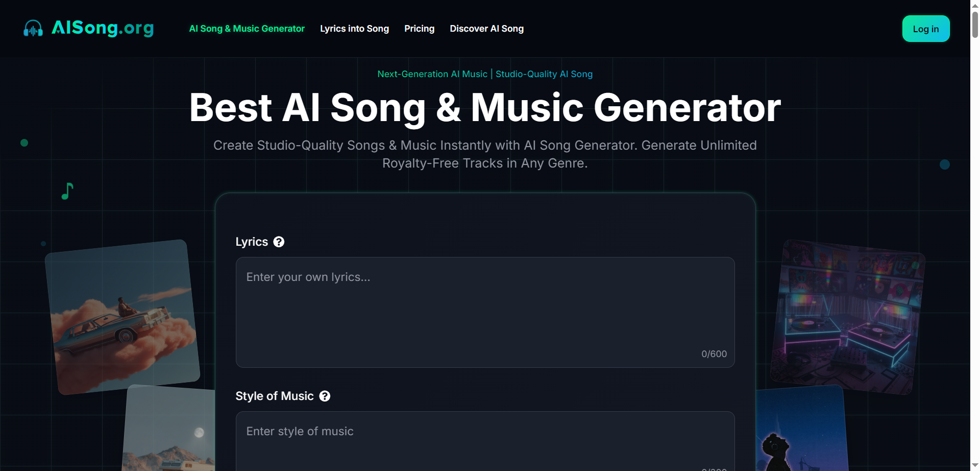This screenshot has height=471, width=980.
Task: Click the green music note decoration
Action: [x=67, y=191]
